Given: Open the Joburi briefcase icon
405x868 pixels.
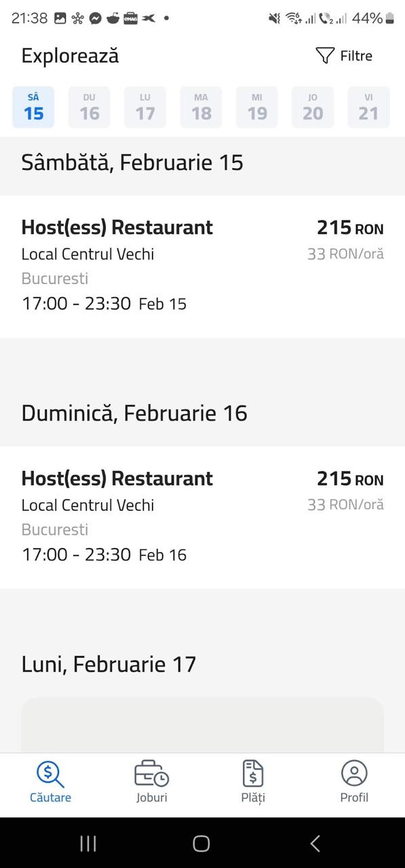Looking at the screenshot, I should 151,774.
